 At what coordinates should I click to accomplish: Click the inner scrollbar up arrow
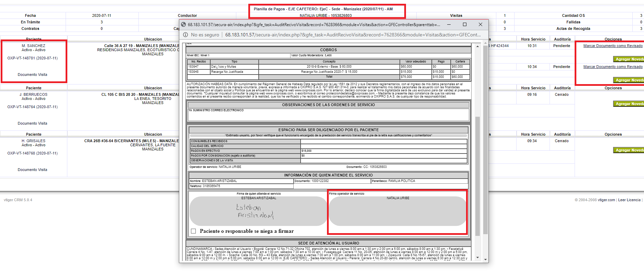(477, 46)
